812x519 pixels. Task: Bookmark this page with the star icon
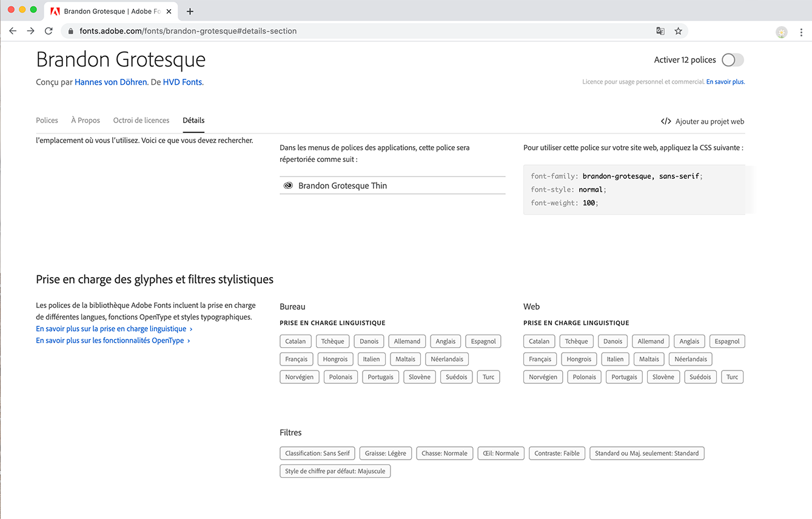(678, 31)
